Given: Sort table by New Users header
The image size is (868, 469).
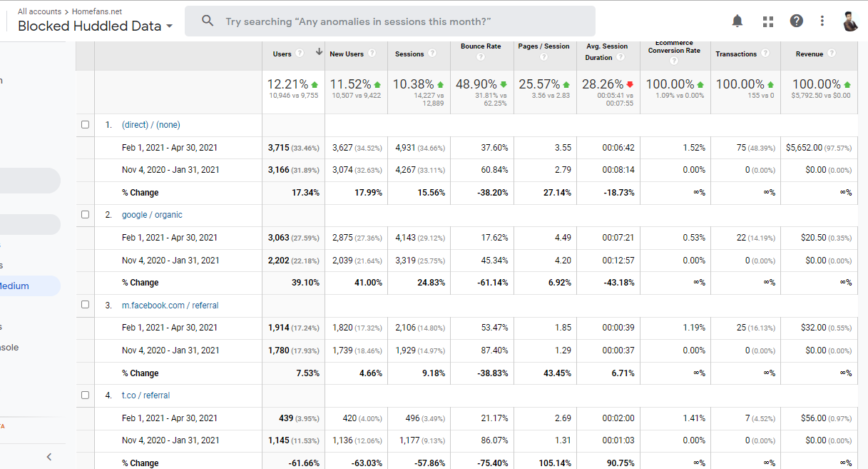Looking at the screenshot, I should coord(347,54).
